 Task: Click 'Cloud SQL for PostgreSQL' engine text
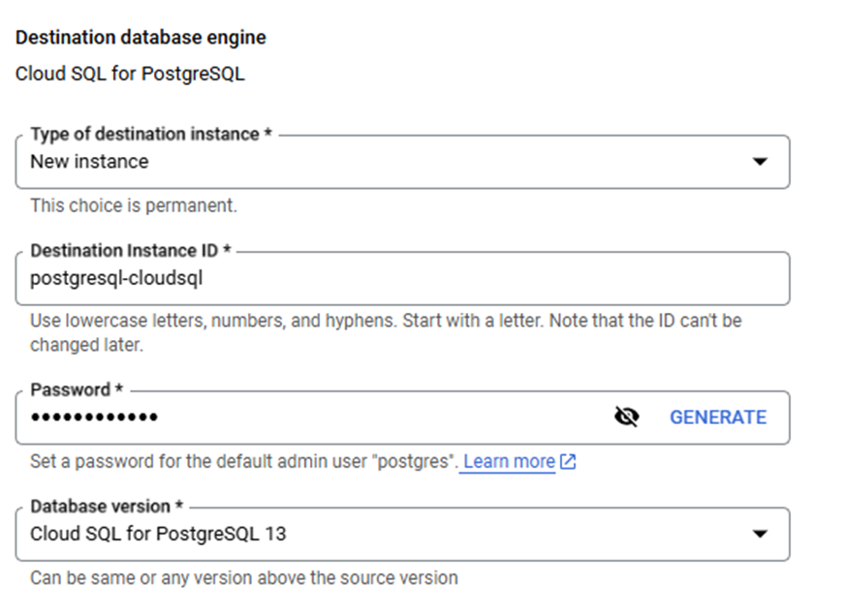(130, 74)
